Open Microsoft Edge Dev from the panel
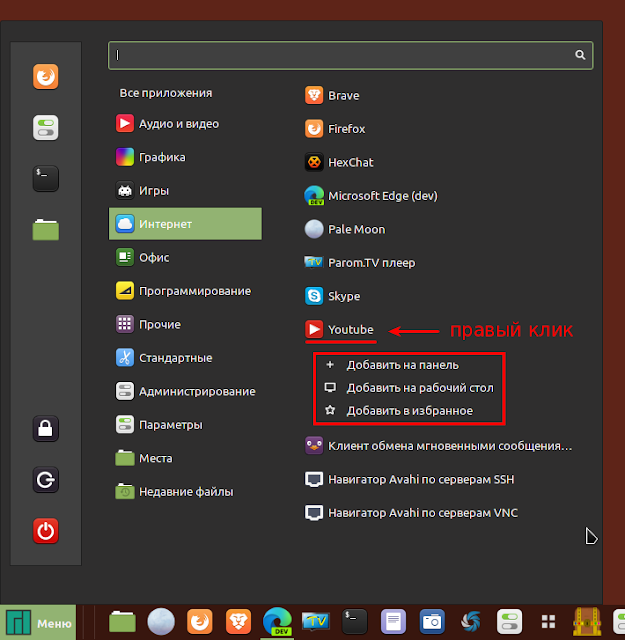This screenshot has height=640, width=625. [277, 622]
